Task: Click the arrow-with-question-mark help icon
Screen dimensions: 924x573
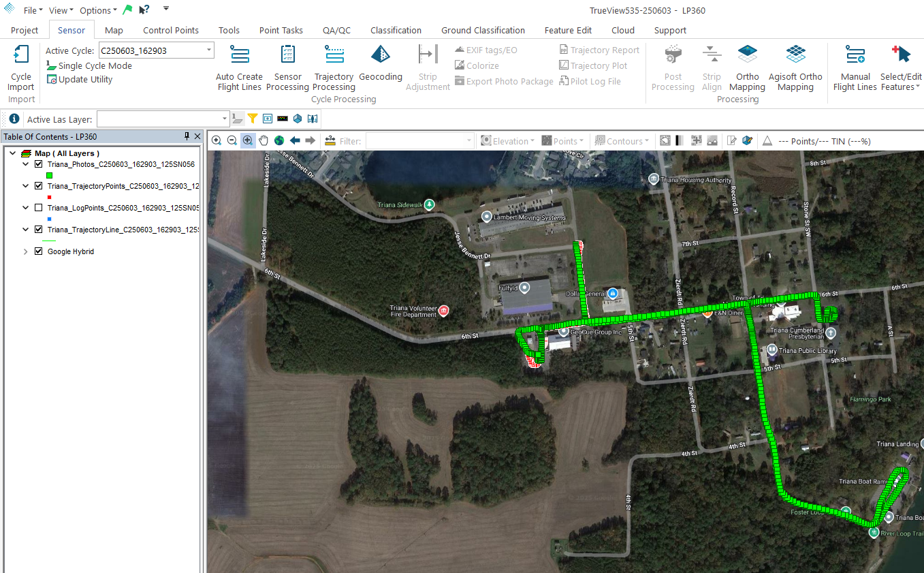Action: point(144,10)
